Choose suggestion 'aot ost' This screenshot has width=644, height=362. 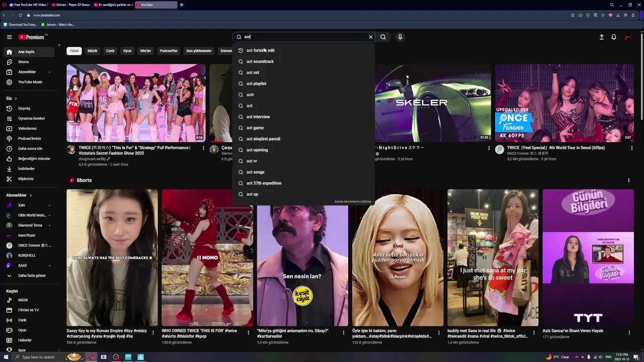coord(303,72)
